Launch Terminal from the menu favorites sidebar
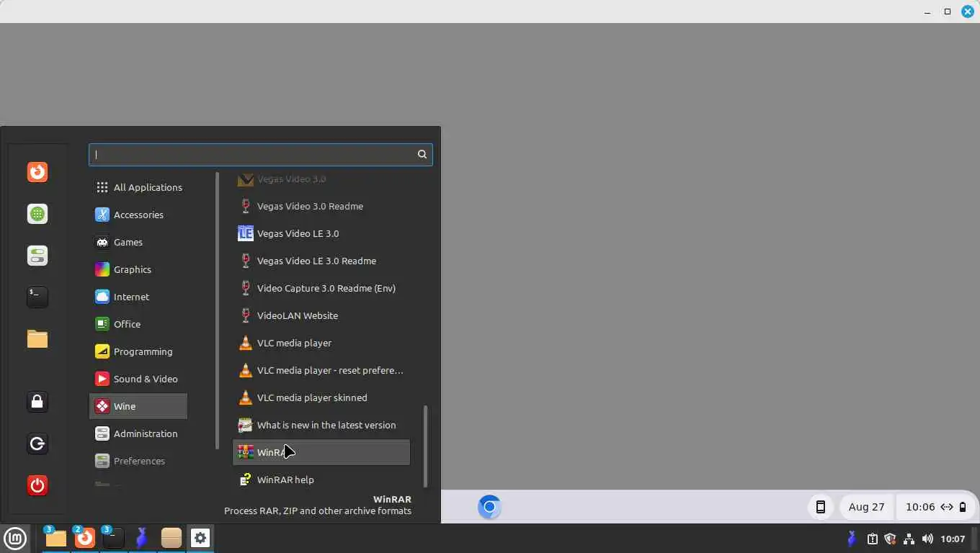The image size is (980, 553). coord(37,297)
